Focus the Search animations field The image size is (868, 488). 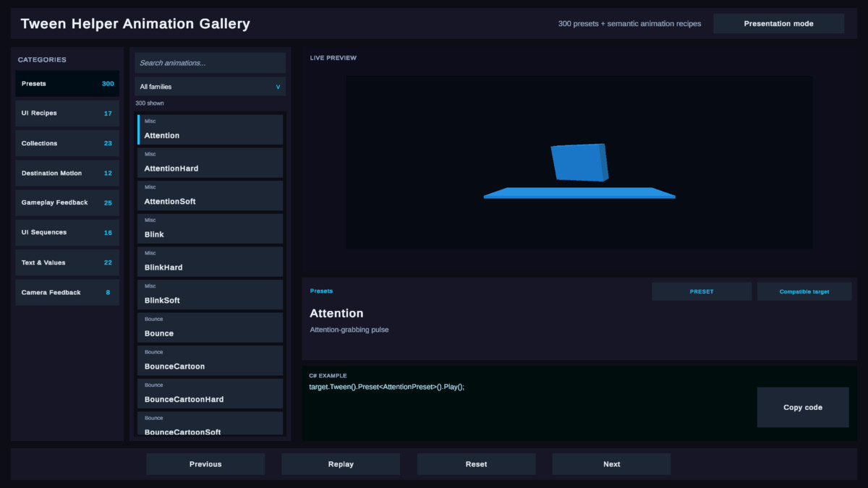pos(210,63)
